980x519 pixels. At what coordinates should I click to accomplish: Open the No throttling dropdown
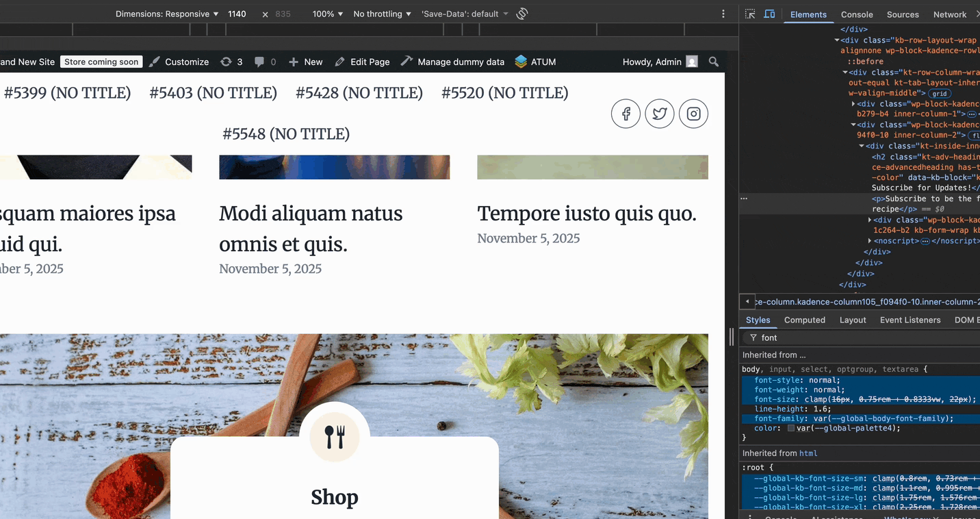[x=382, y=14]
